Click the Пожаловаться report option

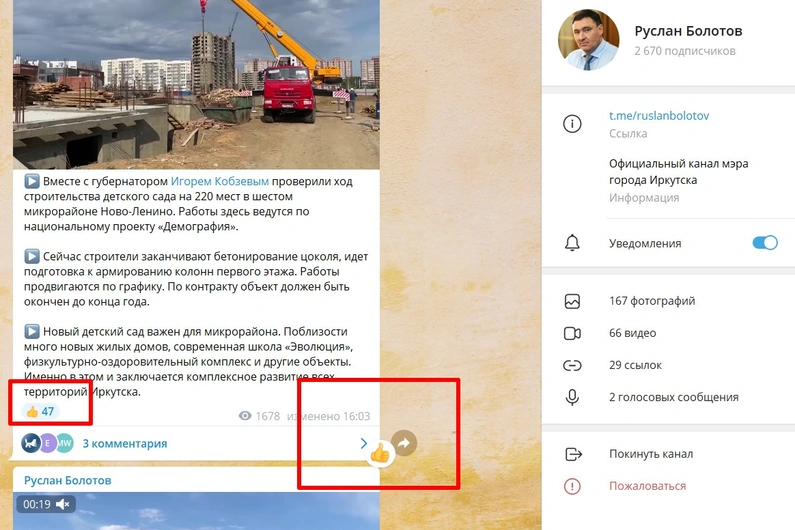[x=647, y=486]
